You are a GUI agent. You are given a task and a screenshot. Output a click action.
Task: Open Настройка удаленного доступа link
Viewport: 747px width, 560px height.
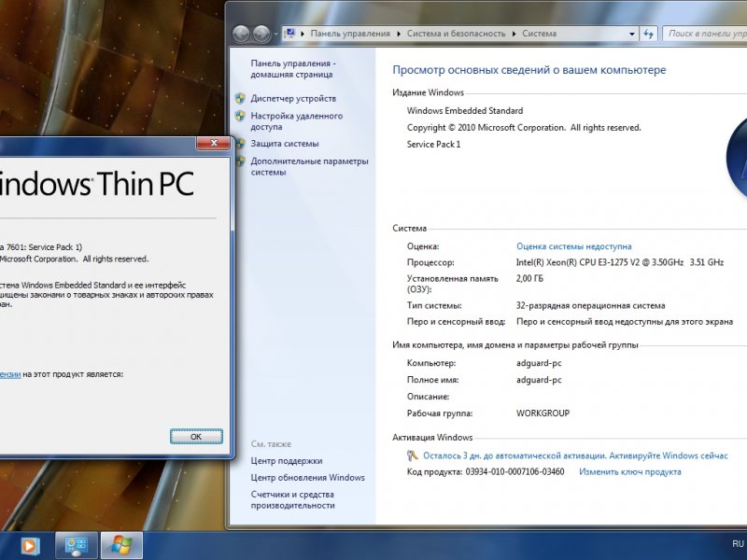coord(297,121)
